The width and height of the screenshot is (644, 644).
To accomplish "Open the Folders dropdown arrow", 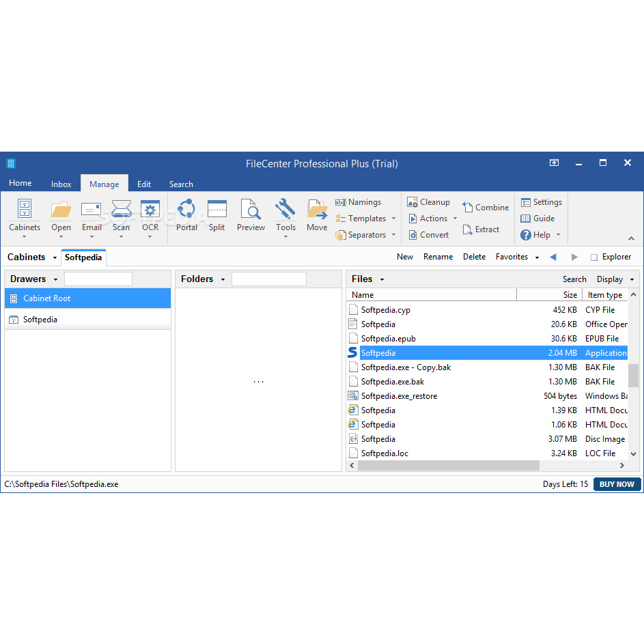I will coord(223,280).
